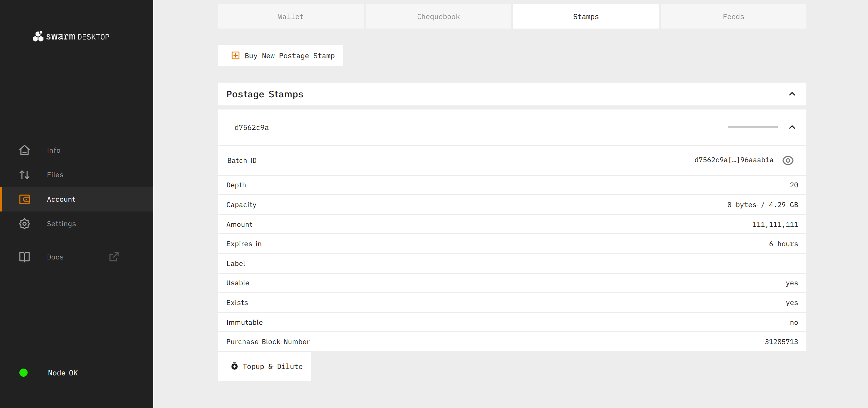Click the Info home icon
This screenshot has width=868, height=408.
[25, 150]
